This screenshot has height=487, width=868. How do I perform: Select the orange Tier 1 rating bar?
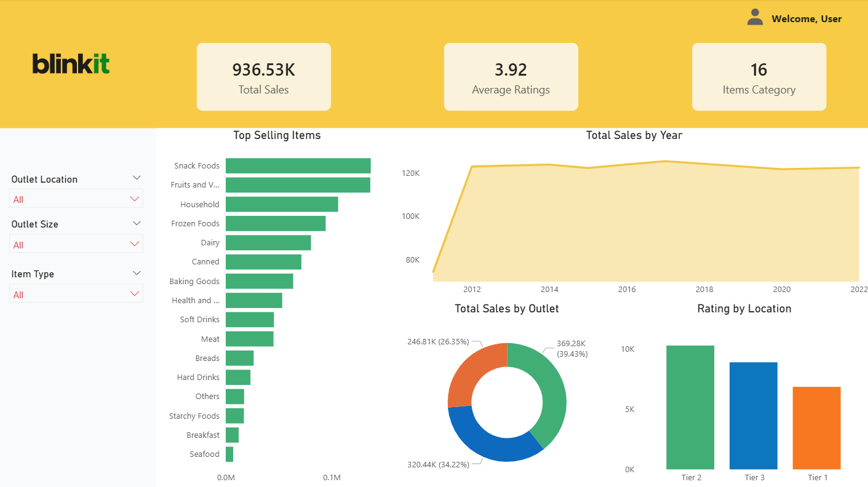coord(817,428)
